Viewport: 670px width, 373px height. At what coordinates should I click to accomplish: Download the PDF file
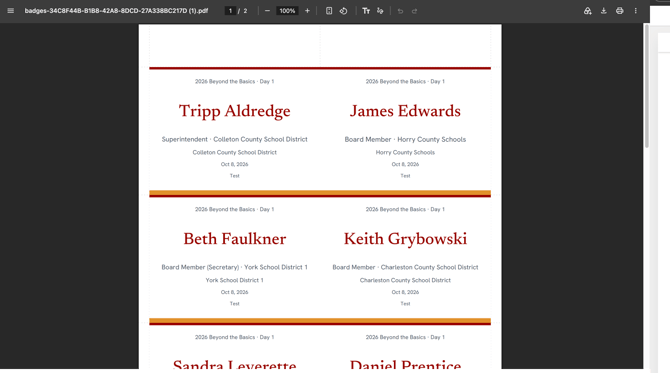click(x=603, y=11)
